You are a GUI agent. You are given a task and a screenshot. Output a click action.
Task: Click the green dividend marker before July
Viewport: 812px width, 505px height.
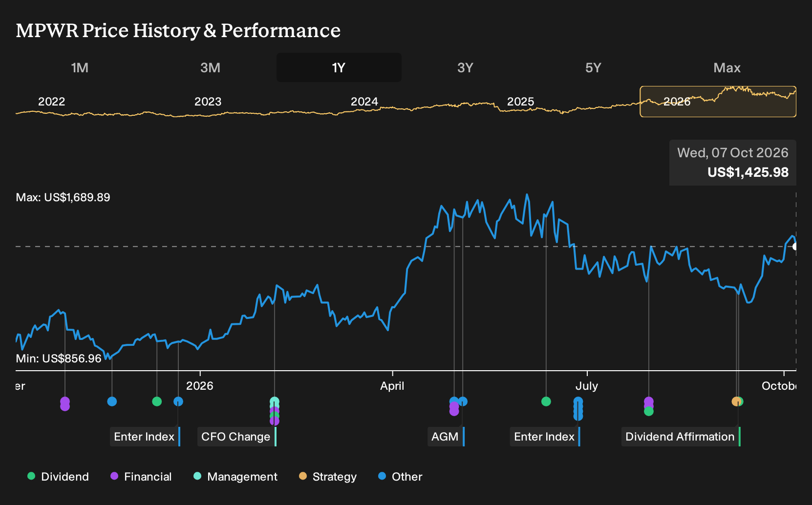pyautogui.click(x=546, y=401)
